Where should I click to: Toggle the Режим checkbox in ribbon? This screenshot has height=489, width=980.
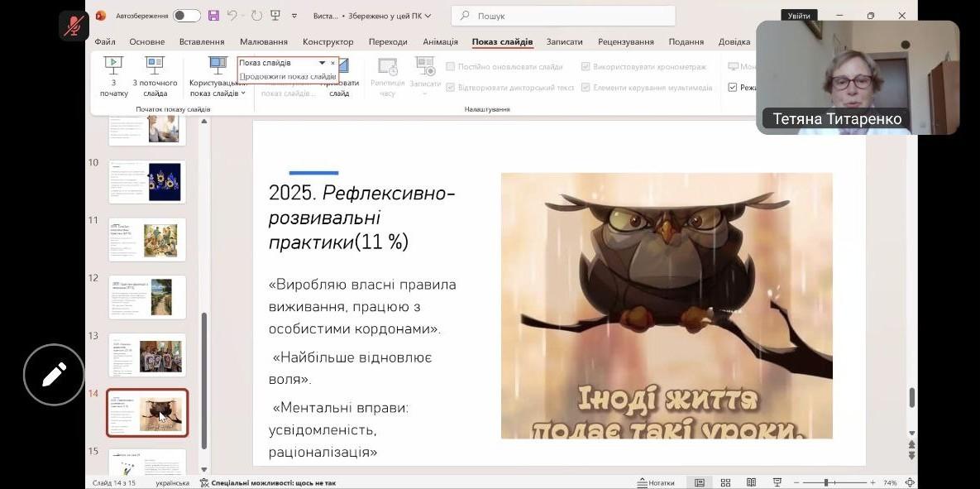pos(733,88)
